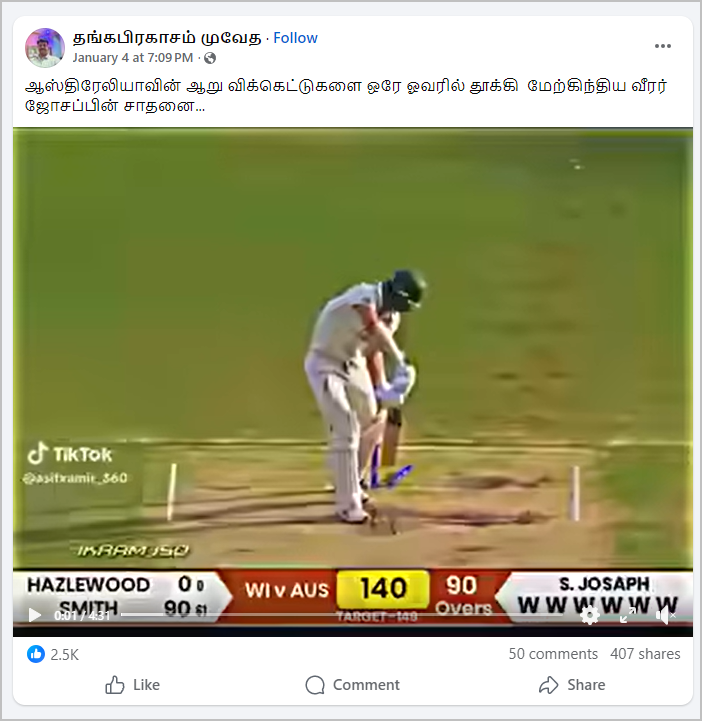The width and height of the screenshot is (702, 721).
Task: Open video settings gear icon
Action: [590, 615]
